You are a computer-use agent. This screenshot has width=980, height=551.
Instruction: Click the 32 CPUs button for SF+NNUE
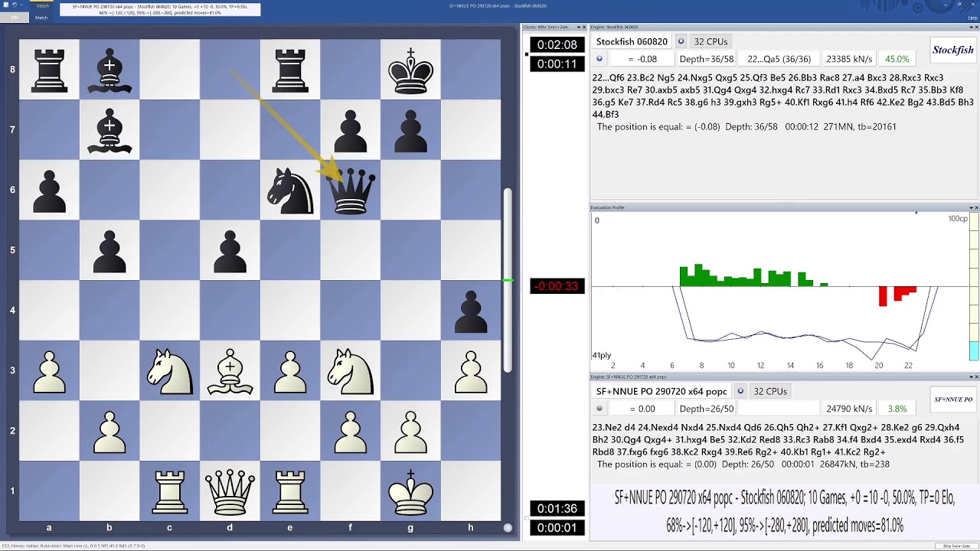point(770,391)
